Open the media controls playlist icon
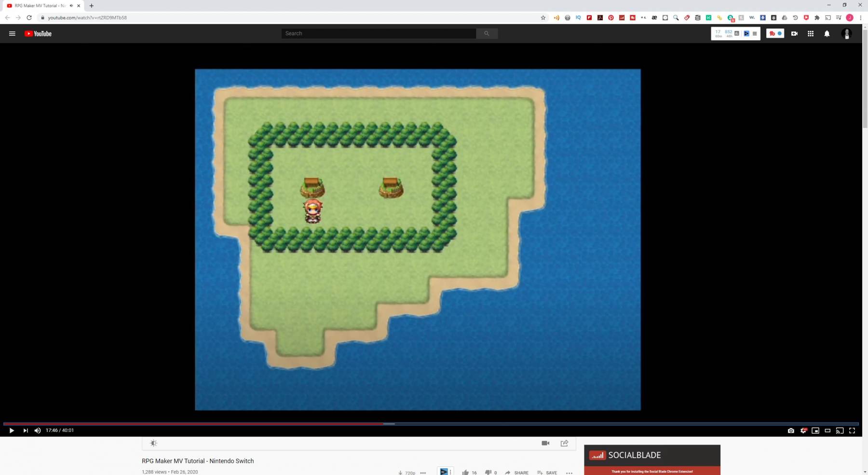The width and height of the screenshot is (868, 475). click(x=839, y=18)
